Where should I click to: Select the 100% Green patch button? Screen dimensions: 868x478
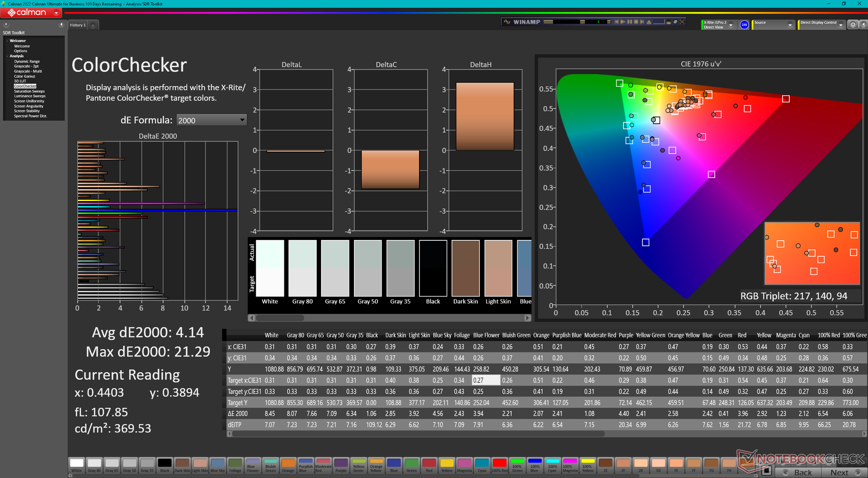click(x=517, y=465)
